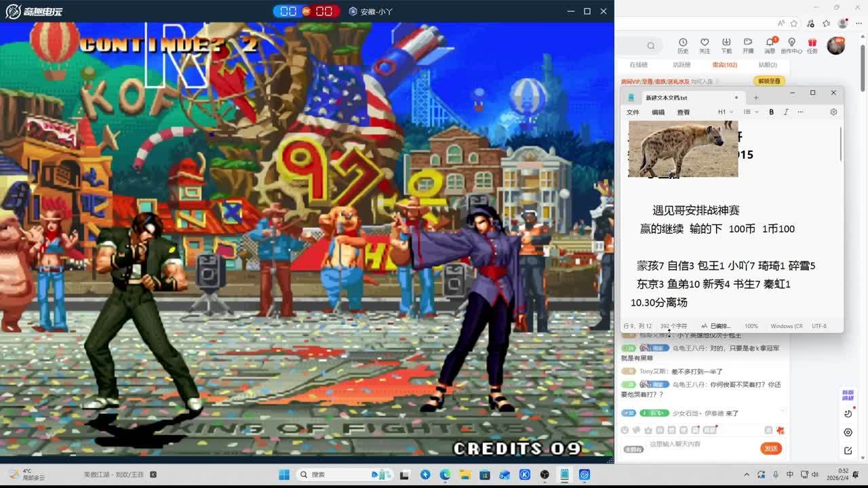Switch to the 活跃榜 tab
868x488 pixels.
coord(682,65)
